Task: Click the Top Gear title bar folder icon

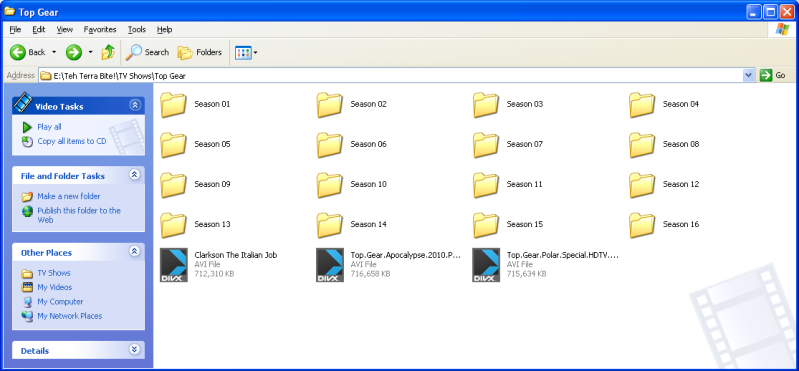Action: (9, 11)
